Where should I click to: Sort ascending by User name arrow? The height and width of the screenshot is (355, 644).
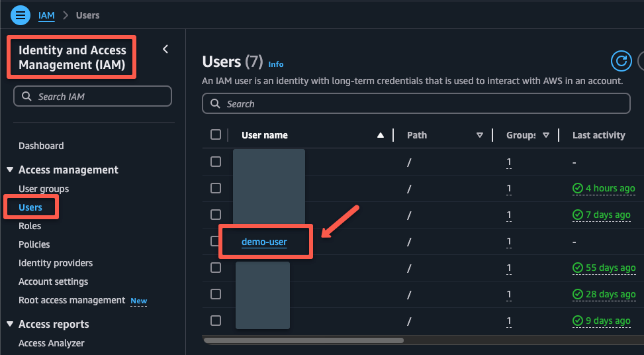[381, 135]
